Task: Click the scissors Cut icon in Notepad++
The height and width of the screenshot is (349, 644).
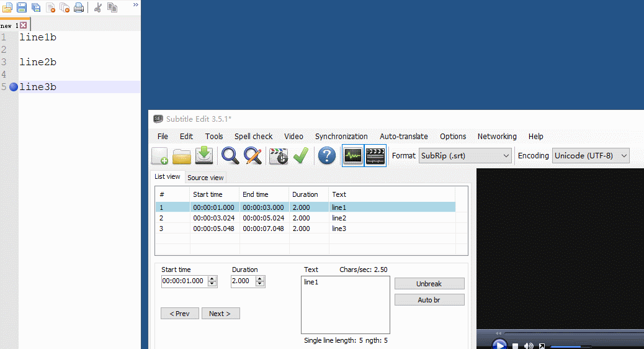Action: [98, 7]
